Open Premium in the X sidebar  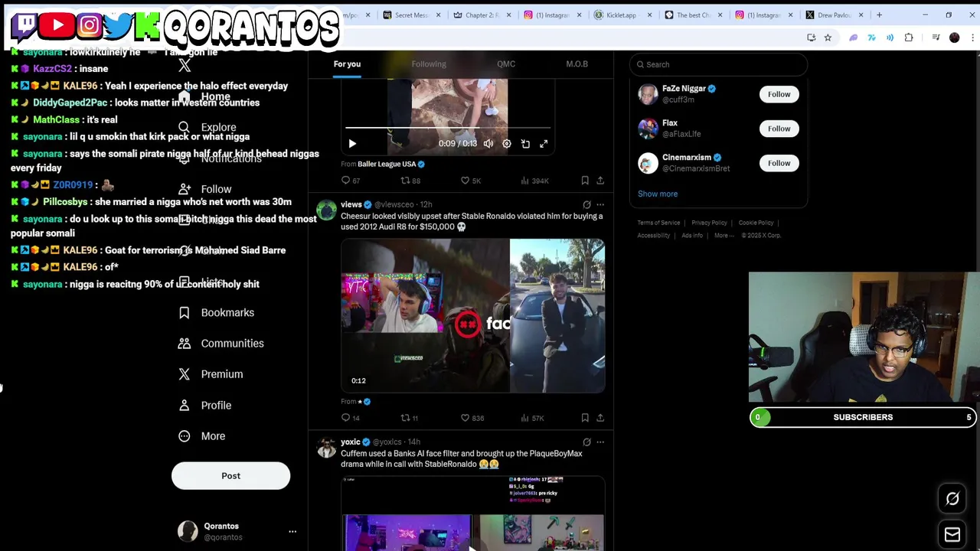pos(211,374)
